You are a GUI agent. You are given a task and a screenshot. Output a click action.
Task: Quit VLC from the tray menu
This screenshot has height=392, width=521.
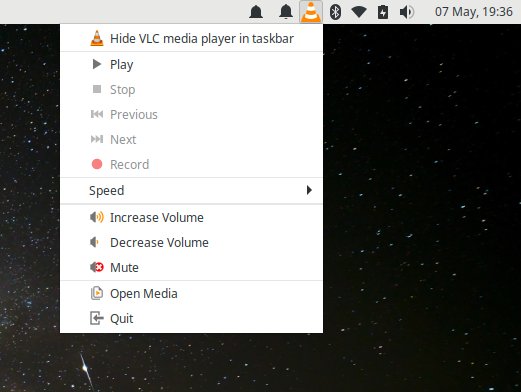(x=191, y=319)
